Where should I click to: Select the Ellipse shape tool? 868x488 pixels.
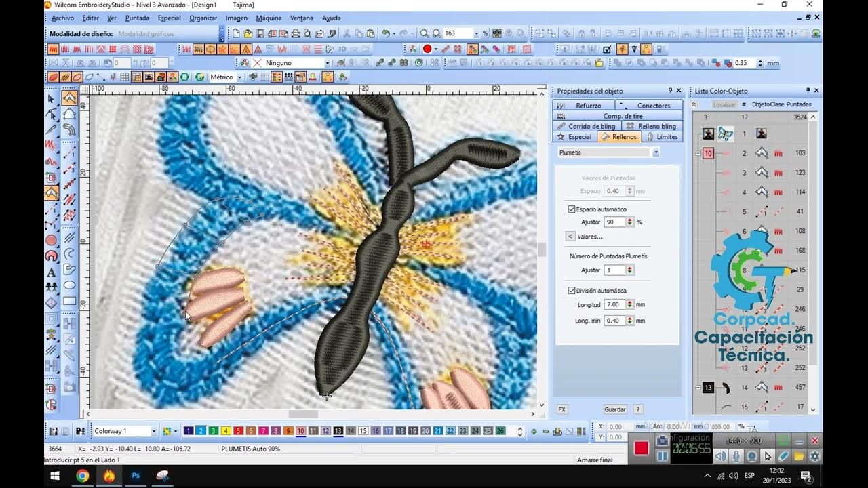point(69,285)
